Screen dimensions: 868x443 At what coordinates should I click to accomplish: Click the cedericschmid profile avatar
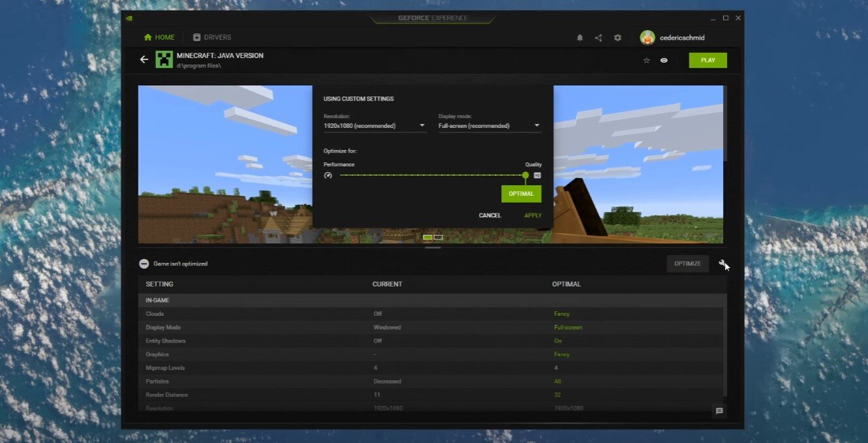pyautogui.click(x=647, y=38)
